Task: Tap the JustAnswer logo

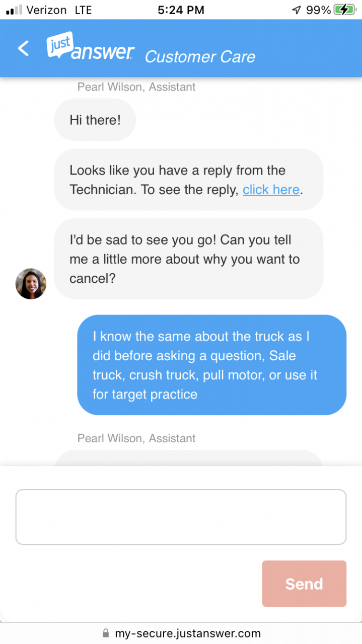Action: pyautogui.click(x=91, y=47)
